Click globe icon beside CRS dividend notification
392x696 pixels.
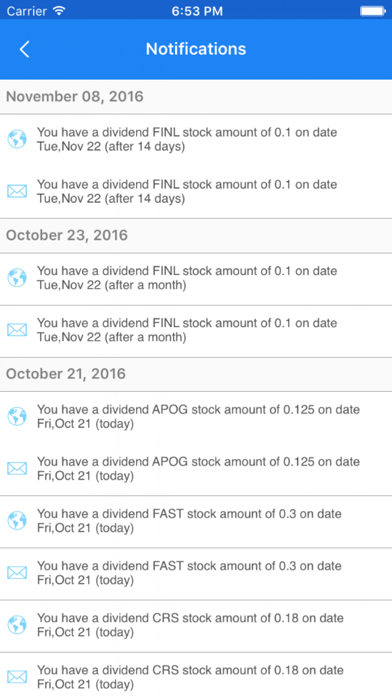pyautogui.click(x=17, y=625)
